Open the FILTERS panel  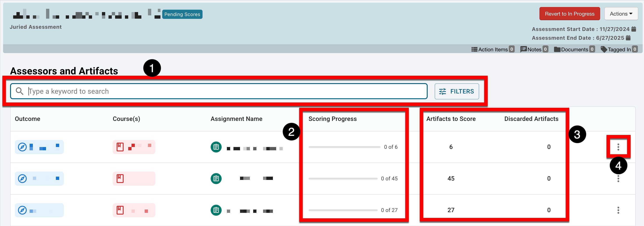[x=457, y=91]
